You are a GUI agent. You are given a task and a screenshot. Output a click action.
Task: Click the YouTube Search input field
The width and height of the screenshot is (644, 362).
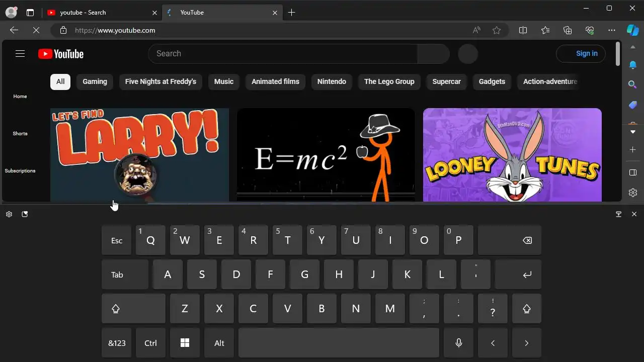pos(283,54)
